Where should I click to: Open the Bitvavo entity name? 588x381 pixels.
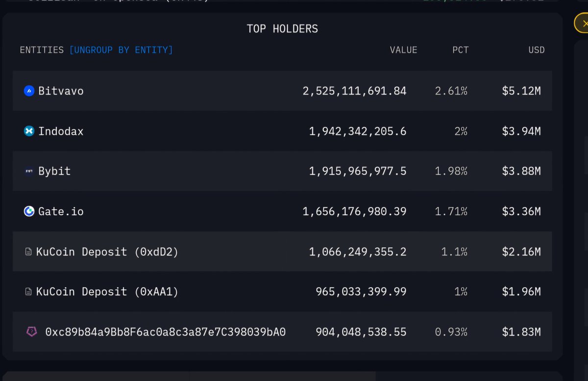pyautogui.click(x=61, y=91)
